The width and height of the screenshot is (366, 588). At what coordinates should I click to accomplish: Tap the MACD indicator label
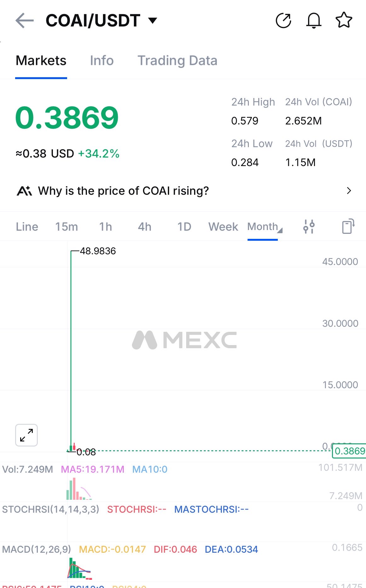pos(37,549)
